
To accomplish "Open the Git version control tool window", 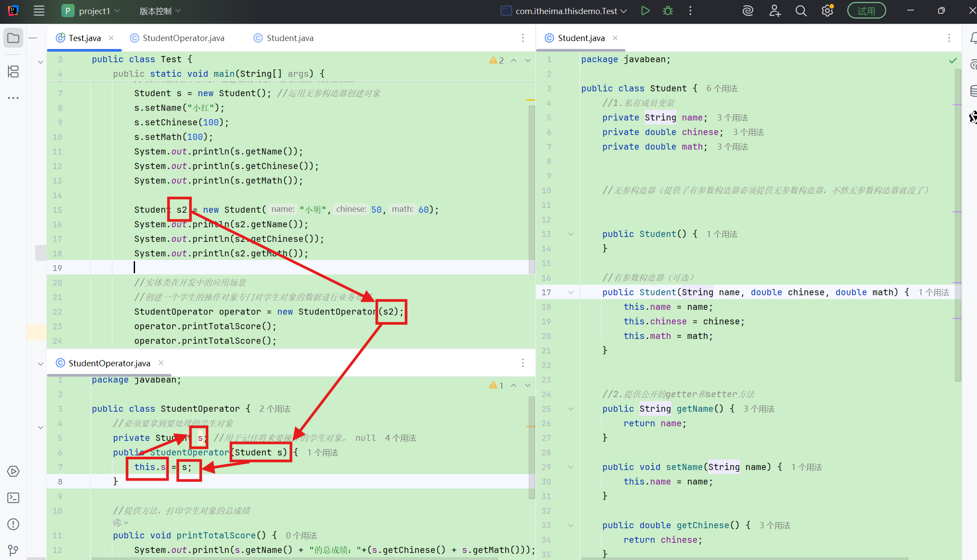I will coord(13,550).
